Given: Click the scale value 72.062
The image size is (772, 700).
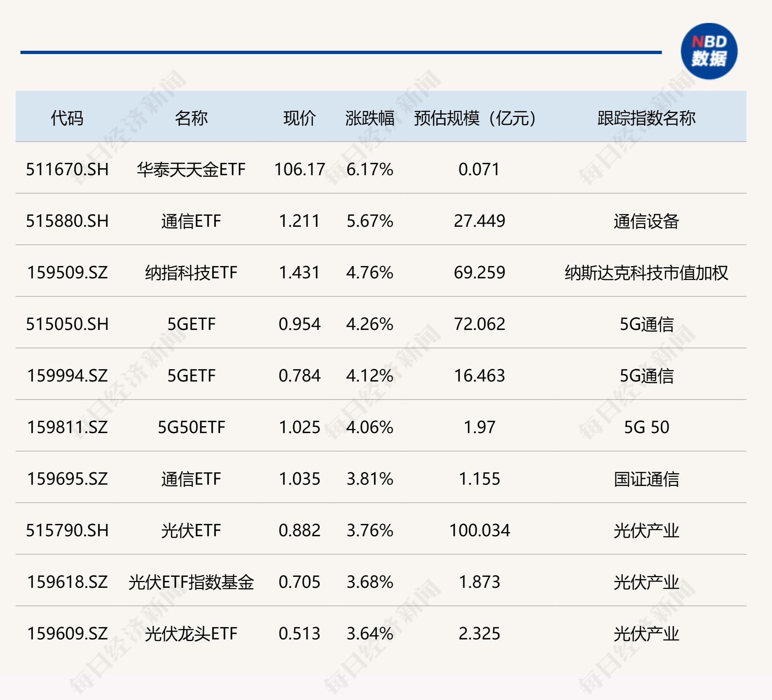Looking at the screenshot, I should coord(479,324).
